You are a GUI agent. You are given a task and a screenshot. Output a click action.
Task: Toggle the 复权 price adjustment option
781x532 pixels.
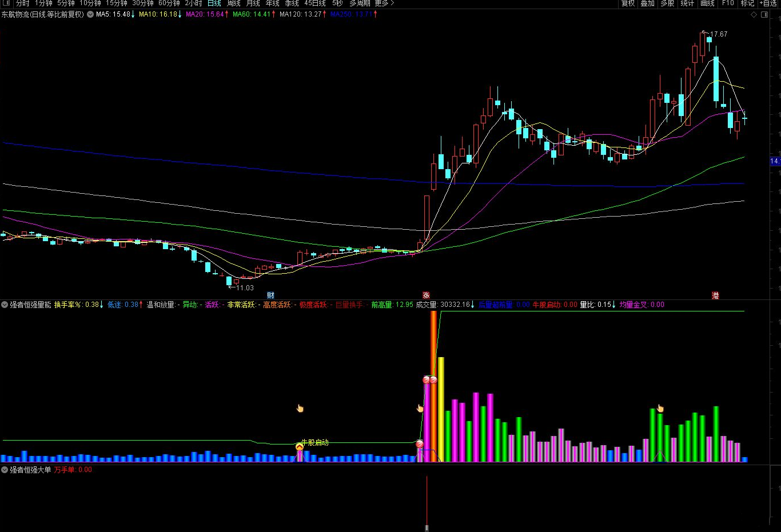click(x=628, y=3)
